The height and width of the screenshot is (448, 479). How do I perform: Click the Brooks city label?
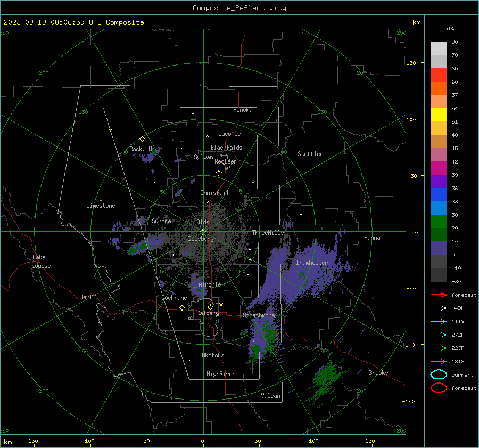coord(378,373)
